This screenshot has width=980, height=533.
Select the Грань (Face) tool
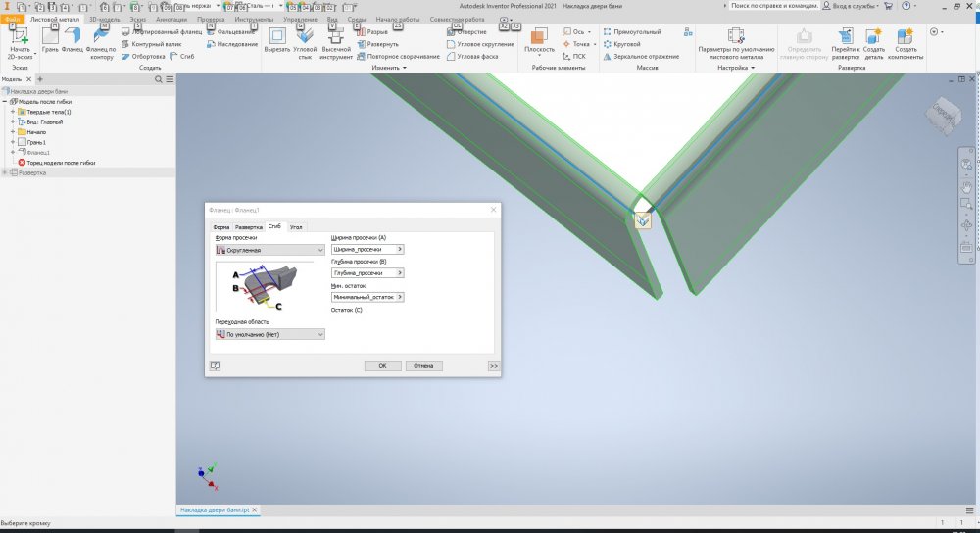tap(49, 36)
